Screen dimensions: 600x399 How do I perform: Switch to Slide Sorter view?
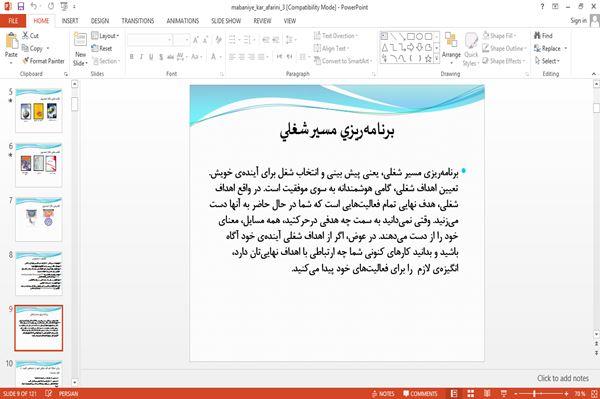(471, 394)
